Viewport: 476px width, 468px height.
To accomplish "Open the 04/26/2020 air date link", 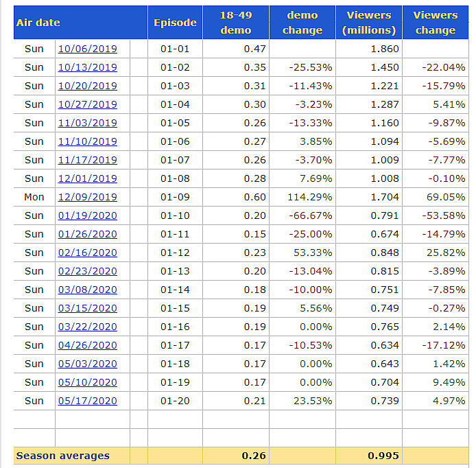I will [87, 345].
